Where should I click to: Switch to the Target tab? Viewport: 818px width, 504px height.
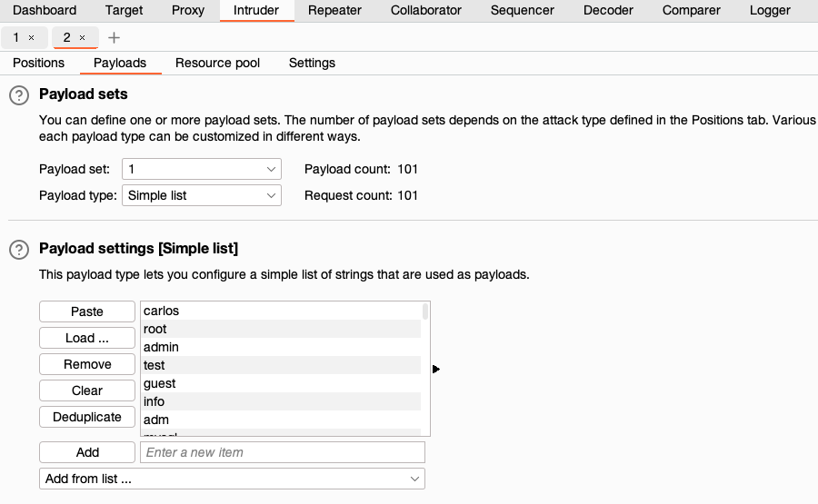coord(125,10)
